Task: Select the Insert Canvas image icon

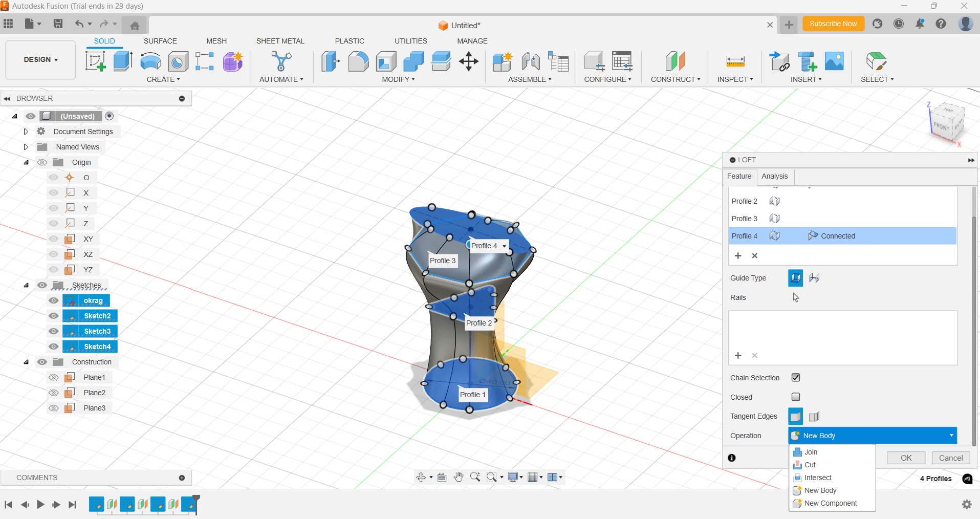Action: (x=834, y=61)
